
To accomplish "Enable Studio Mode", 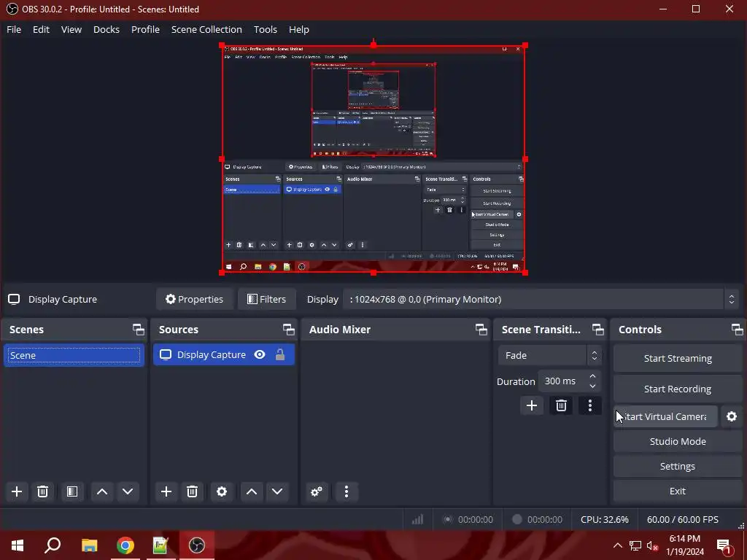I will click(678, 441).
